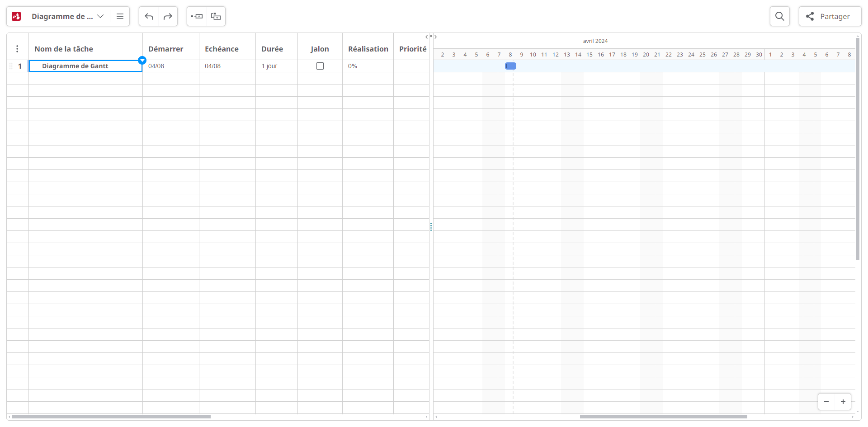Zoom out the timeline with the minus button
This screenshot has width=868, height=427.
pos(826,402)
